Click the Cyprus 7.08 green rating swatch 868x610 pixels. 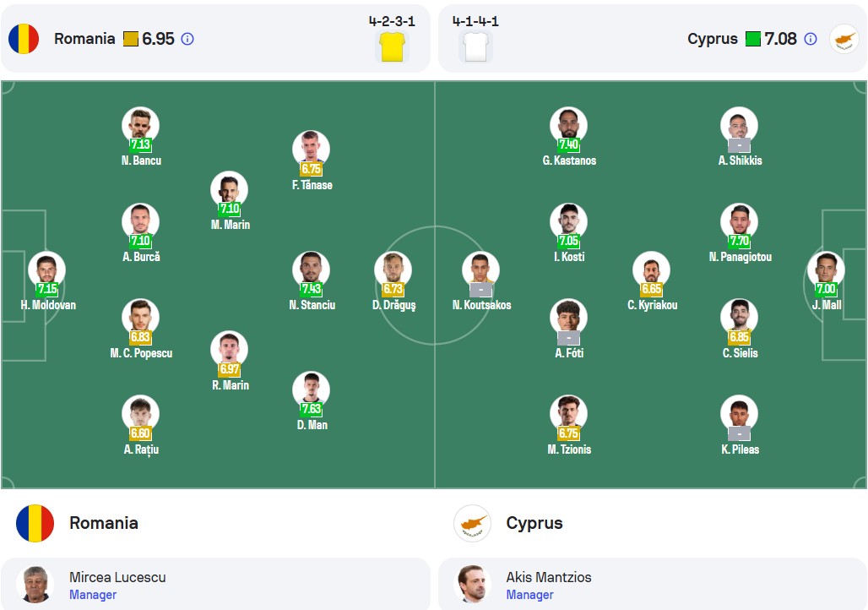tap(753, 39)
